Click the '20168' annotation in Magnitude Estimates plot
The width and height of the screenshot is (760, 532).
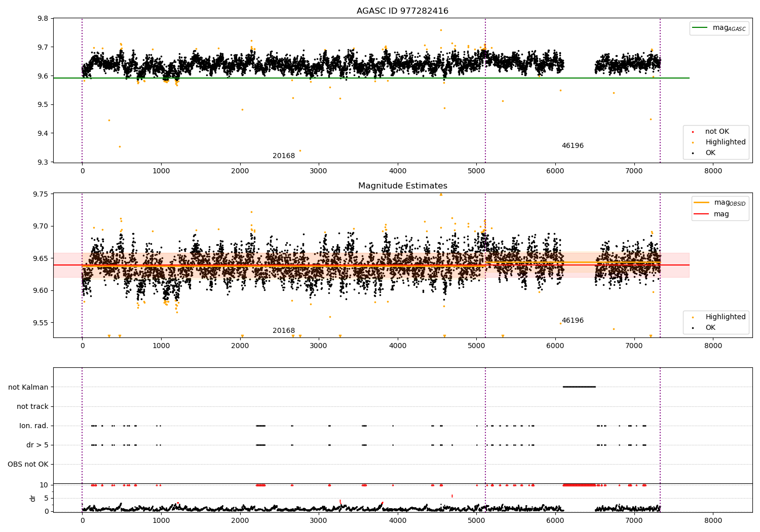pos(284,331)
